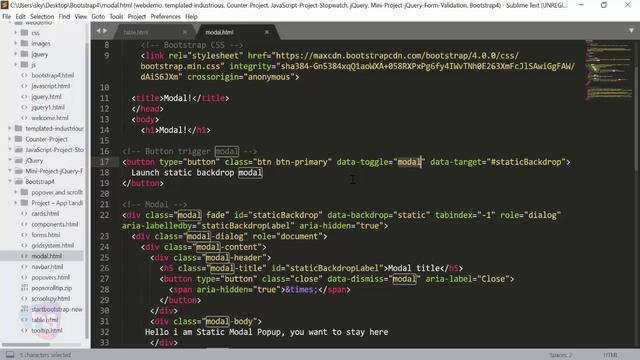Click the css folder icon
The image size is (640, 360).
coord(24,33)
